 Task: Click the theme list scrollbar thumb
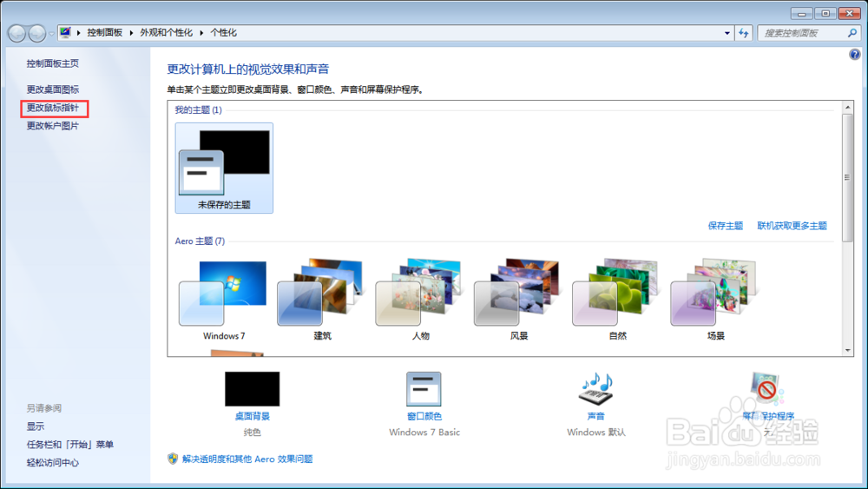(x=847, y=177)
